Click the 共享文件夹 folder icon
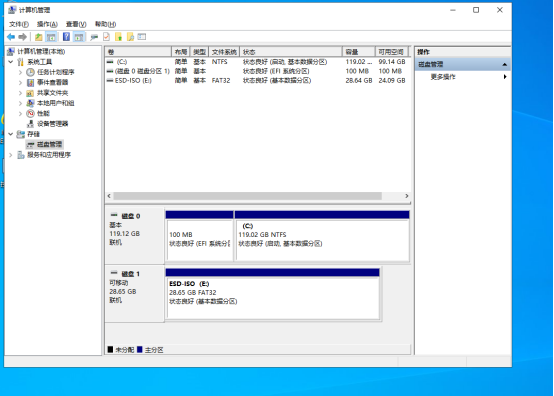 pyautogui.click(x=30, y=93)
